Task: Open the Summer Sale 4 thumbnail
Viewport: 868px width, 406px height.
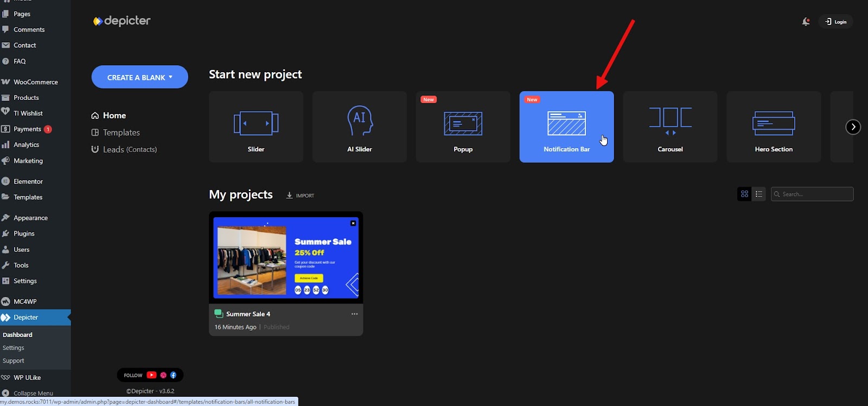Action: [x=286, y=258]
